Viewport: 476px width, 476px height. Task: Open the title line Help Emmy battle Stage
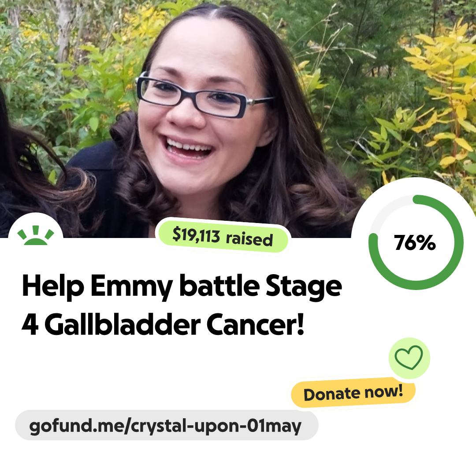[x=182, y=286]
